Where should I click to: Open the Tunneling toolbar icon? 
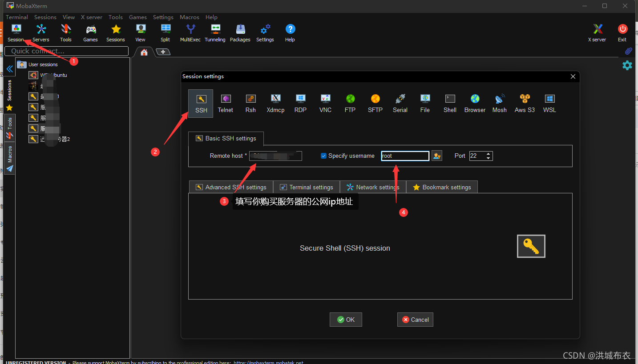215,33
